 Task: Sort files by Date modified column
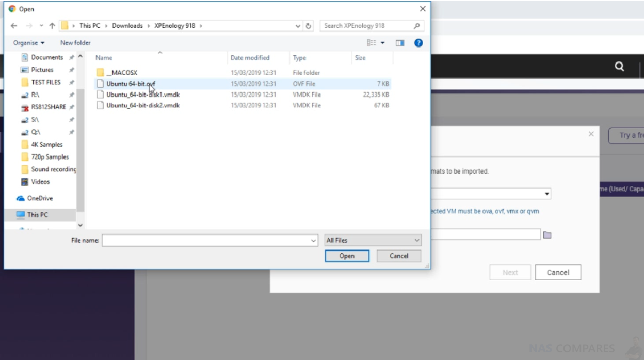point(250,58)
